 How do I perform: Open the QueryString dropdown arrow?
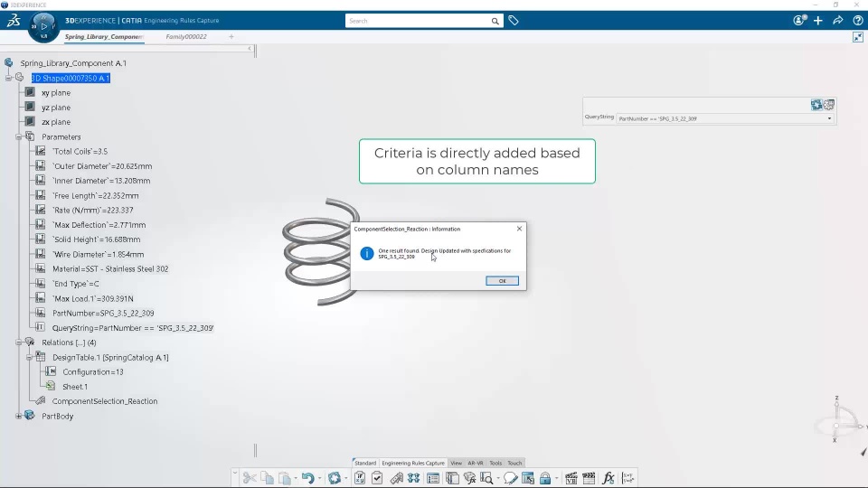[x=829, y=118]
